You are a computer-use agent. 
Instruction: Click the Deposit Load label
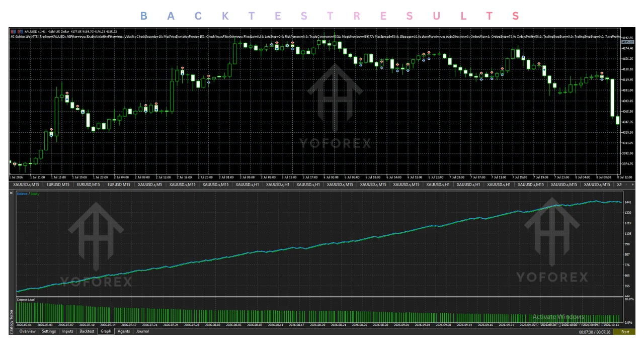coord(26,300)
